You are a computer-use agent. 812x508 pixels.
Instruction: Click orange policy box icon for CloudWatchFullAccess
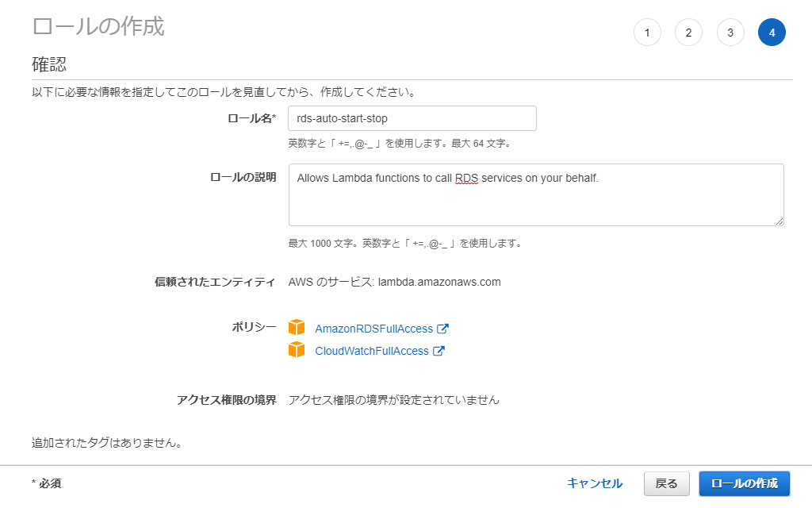tap(297, 350)
